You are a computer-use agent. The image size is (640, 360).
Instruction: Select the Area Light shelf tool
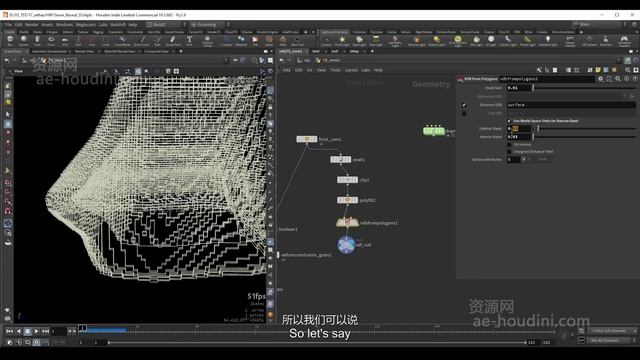coord(376,40)
